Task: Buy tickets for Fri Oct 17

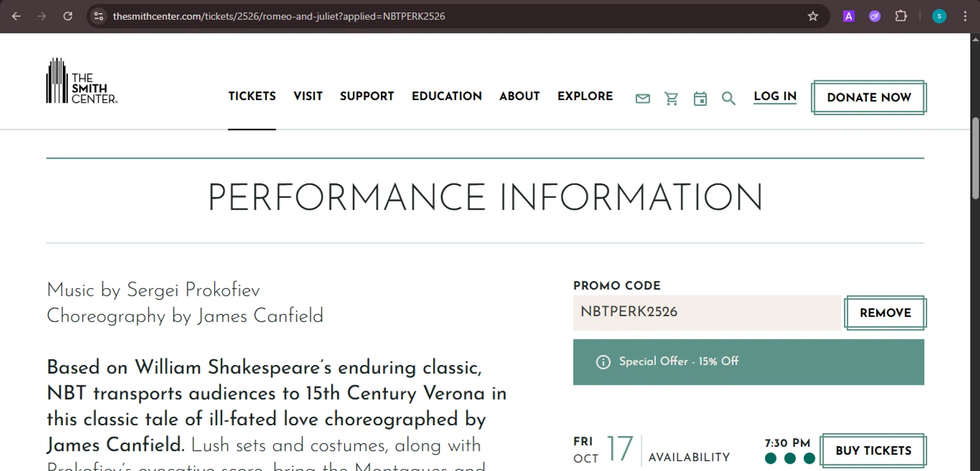Action: 874,451
